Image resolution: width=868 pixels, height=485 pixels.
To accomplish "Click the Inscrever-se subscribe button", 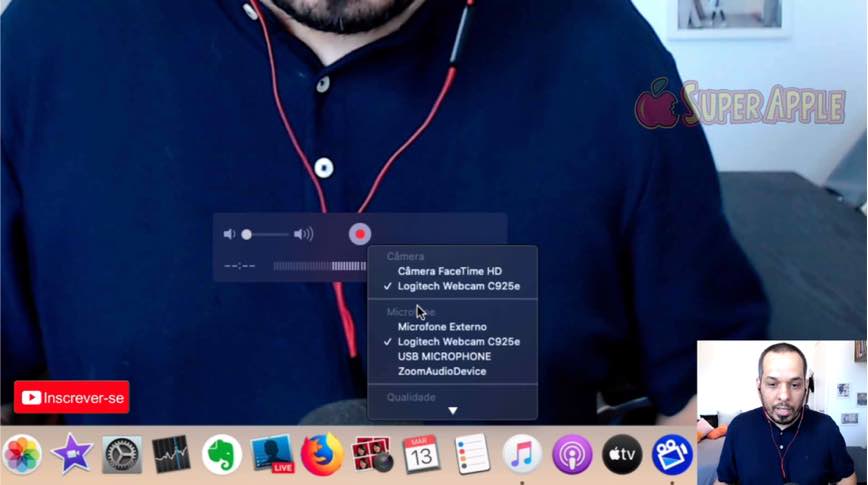I will click(x=72, y=397).
